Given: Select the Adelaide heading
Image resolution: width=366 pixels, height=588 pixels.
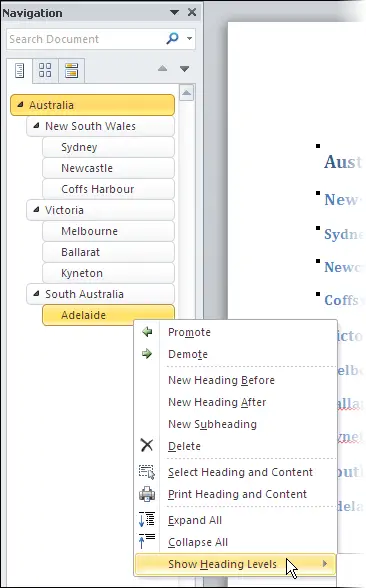Looking at the screenshot, I should point(108,315).
